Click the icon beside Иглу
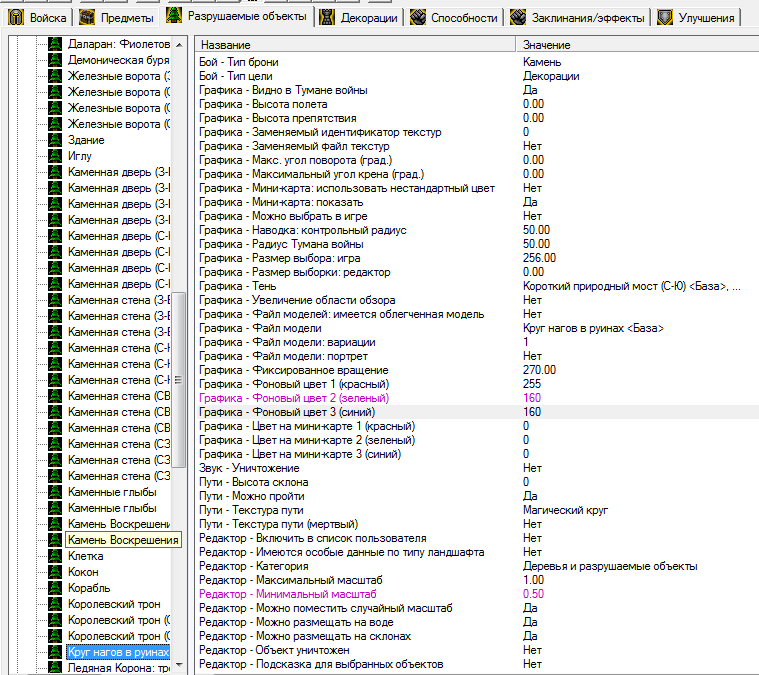The width and height of the screenshot is (759, 675). pyautogui.click(x=55, y=156)
